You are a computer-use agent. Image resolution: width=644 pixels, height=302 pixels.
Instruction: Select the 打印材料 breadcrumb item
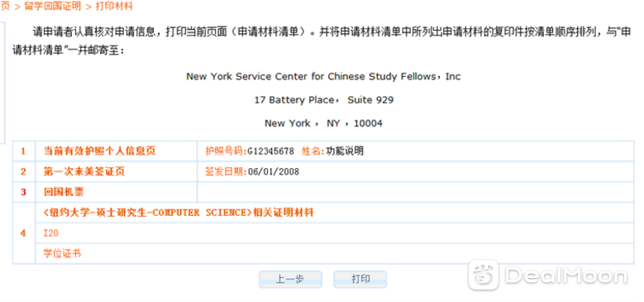point(114,7)
